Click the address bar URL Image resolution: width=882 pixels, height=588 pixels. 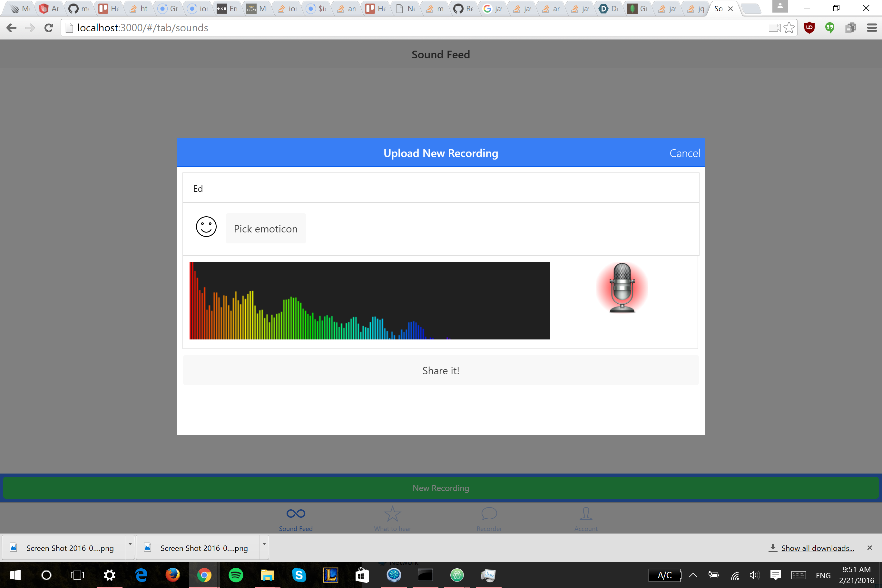point(142,28)
